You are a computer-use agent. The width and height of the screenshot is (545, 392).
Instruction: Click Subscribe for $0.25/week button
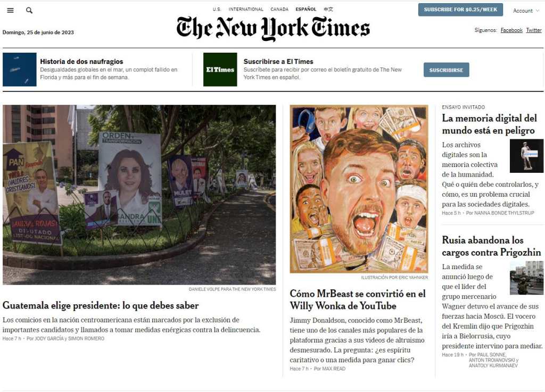point(460,10)
